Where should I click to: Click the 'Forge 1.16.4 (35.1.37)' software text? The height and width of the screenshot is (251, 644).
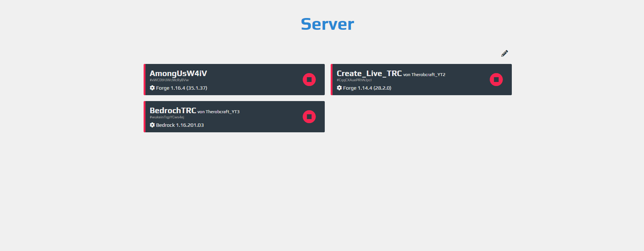point(182,88)
